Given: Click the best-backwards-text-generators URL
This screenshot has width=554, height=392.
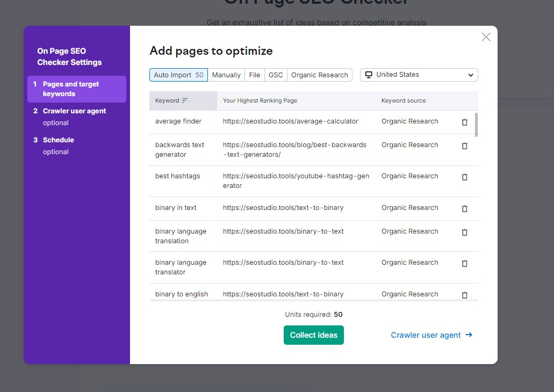Looking at the screenshot, I should [x=294, y=150].
